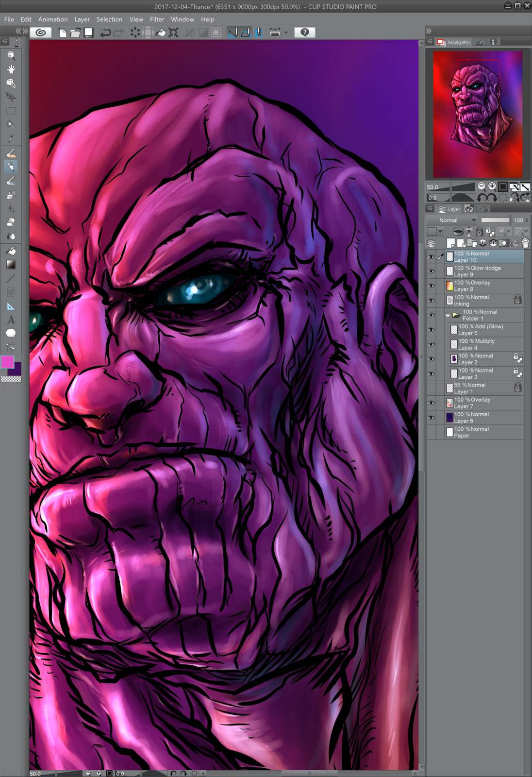532x777 pixels.
Task: Expand right palette dock chevrons
Action: pyautogui.click(x=429, y=31)
